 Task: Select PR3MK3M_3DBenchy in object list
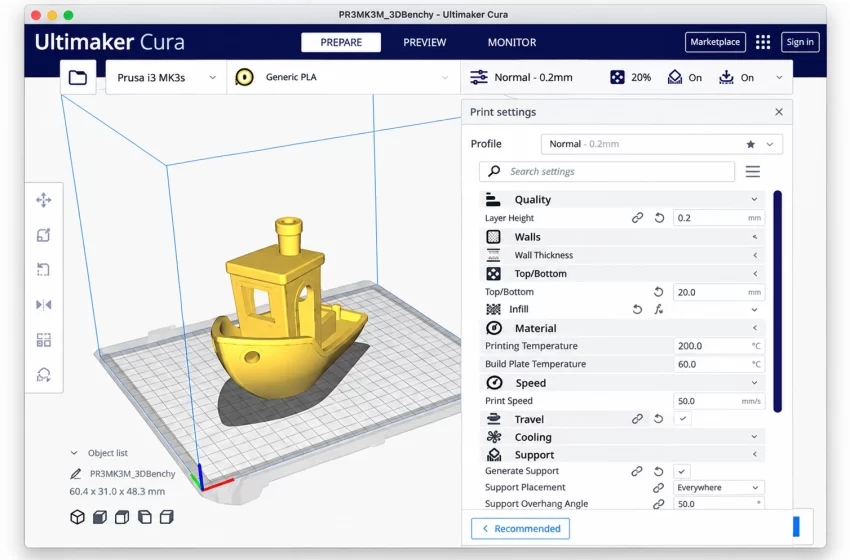coord(132,474)
